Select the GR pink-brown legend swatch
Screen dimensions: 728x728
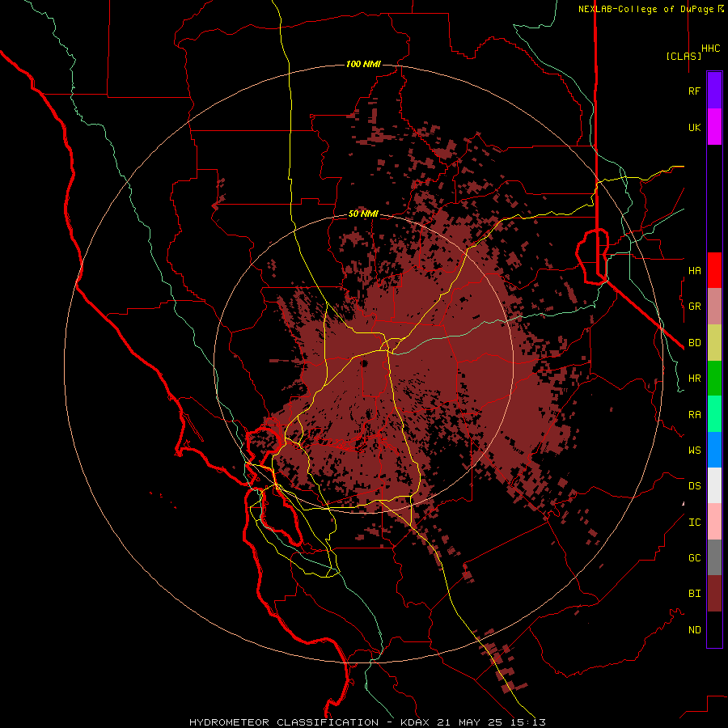(x=714, y=307)
